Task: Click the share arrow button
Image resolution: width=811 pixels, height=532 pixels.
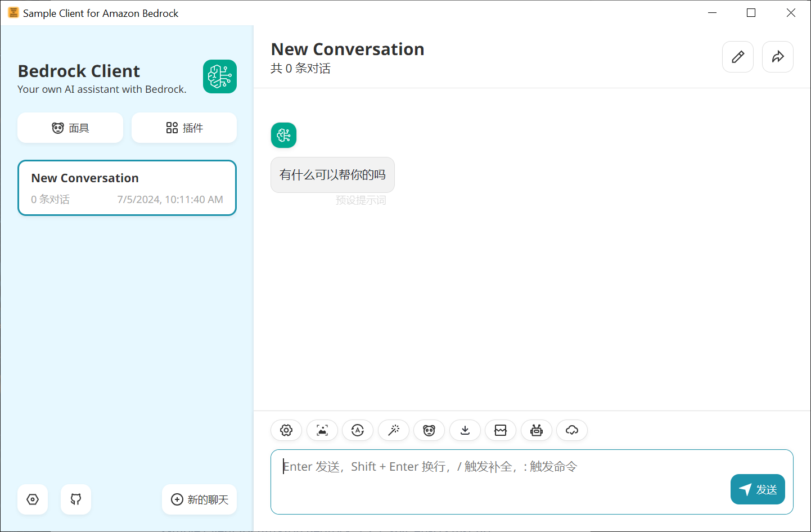Action: (x=778, y=57)
